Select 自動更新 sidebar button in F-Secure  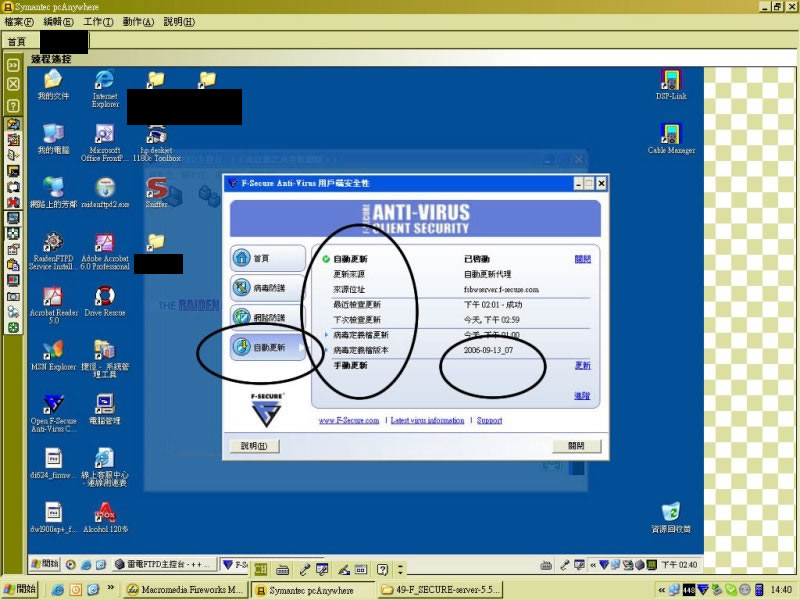268,347
